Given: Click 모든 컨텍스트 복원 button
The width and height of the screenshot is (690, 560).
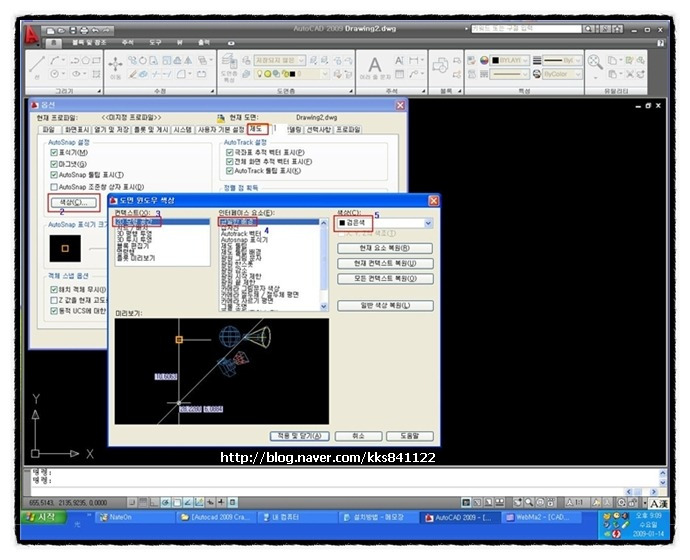Looking at the screenshot, I should pos(385,279).
